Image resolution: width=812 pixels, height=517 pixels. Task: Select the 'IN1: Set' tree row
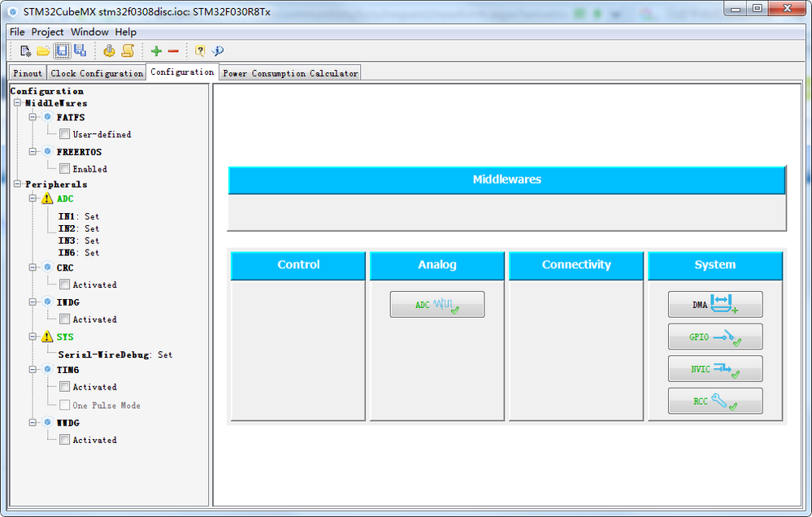pos(79,216)
